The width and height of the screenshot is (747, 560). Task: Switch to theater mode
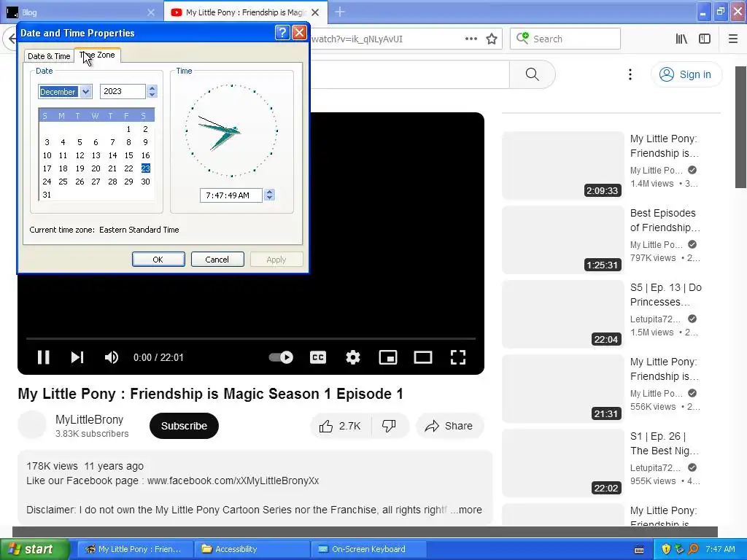pyautogui.click(x=422, y=357)
